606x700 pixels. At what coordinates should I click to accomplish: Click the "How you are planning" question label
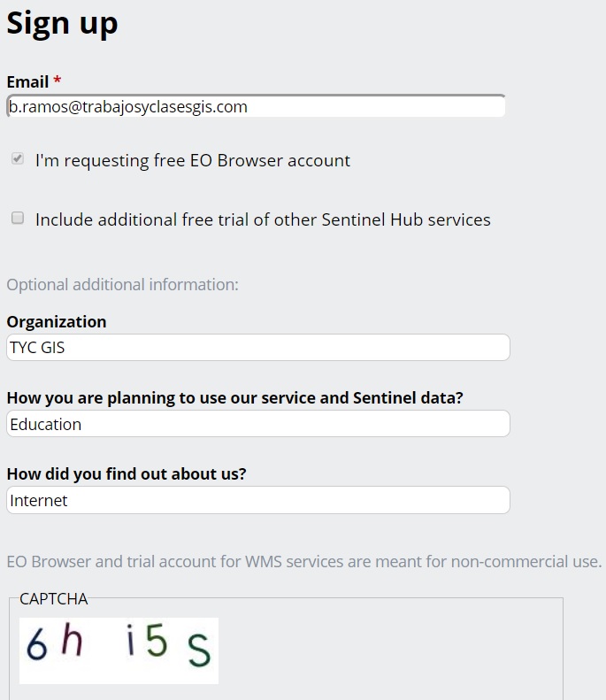tap(235, 398)
